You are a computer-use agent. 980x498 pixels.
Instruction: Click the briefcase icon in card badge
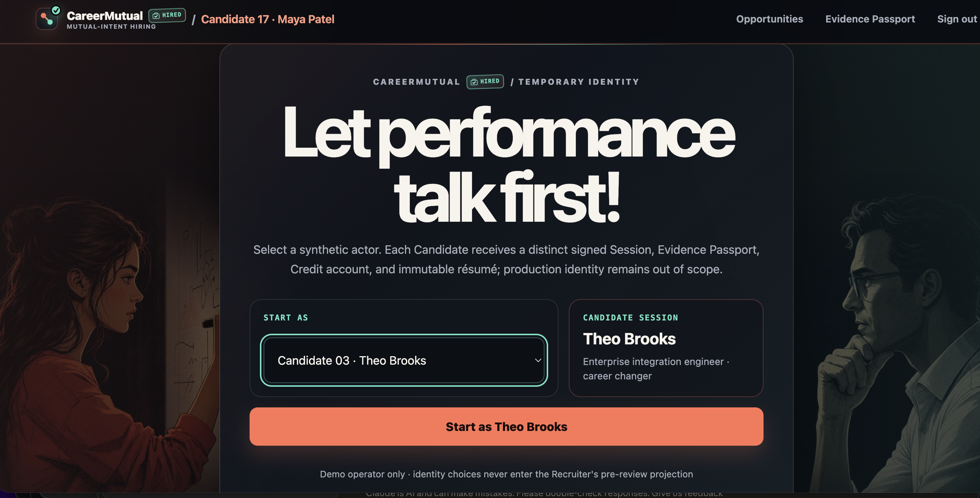[x=474, y=82]
